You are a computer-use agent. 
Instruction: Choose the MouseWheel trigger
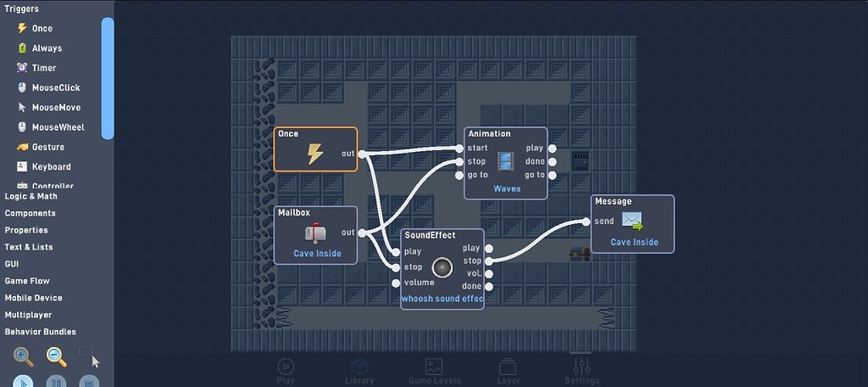click(51, 127)
